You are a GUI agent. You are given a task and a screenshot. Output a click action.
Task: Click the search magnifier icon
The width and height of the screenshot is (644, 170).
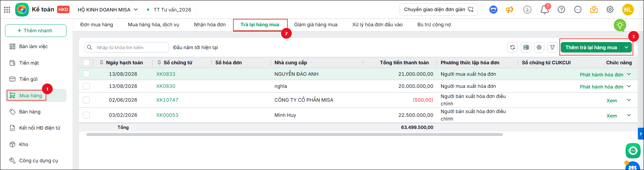click(x=90, y=47)
